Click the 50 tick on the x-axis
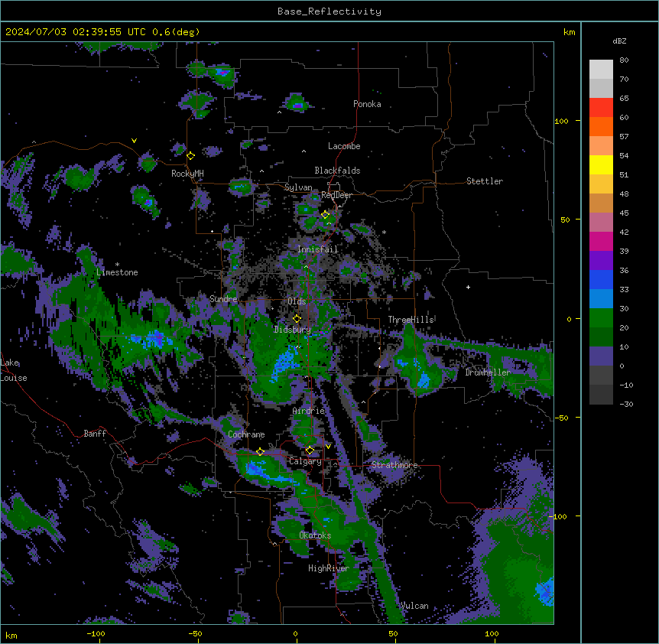The height and width of the screenshot is (644, 659). (393, 633)
